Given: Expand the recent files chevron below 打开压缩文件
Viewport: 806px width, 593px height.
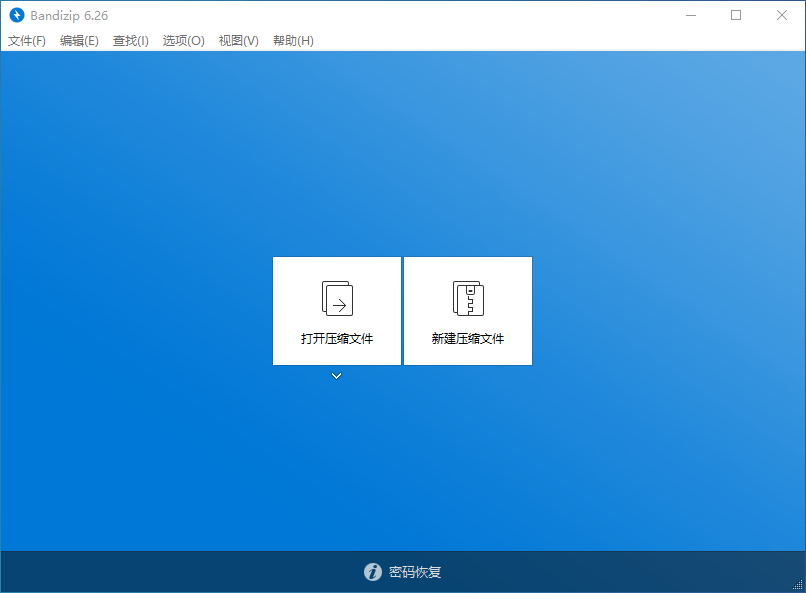Looking at the screenshot, I should [x=336, y=376].
